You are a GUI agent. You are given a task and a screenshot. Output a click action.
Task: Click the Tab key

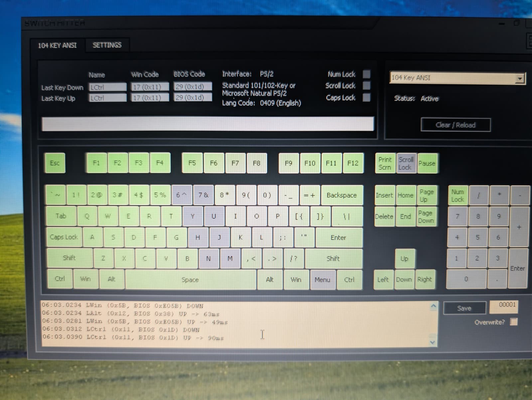61,216
